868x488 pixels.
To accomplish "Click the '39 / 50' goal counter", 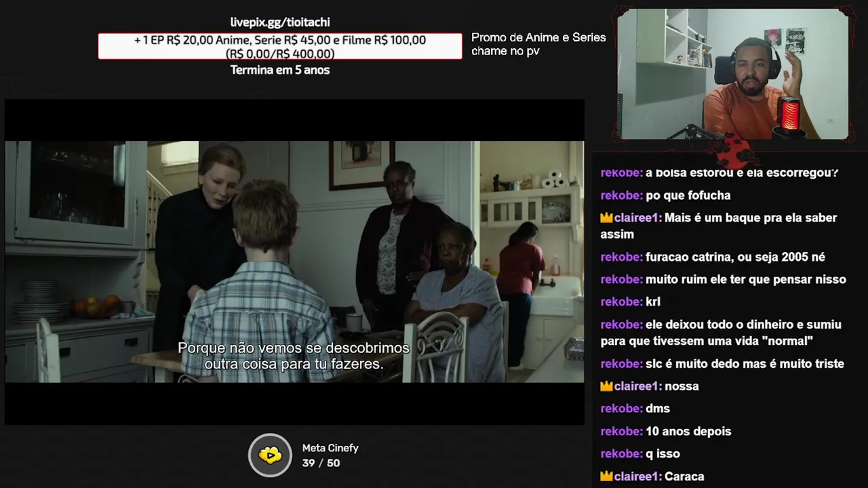I will 321,463.
